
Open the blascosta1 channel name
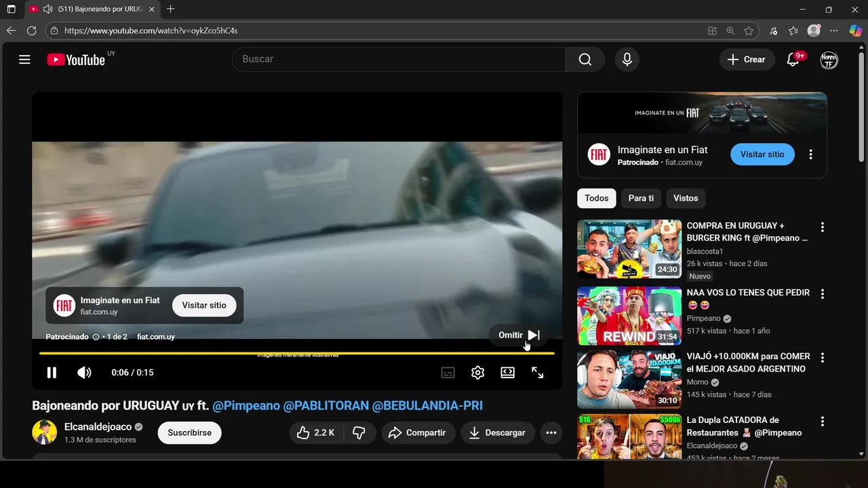[x=705, y=251]
